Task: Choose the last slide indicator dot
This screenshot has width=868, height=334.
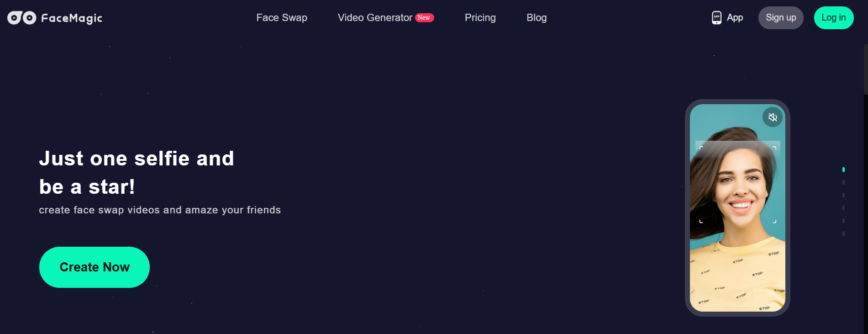Action: pos(843,233)
